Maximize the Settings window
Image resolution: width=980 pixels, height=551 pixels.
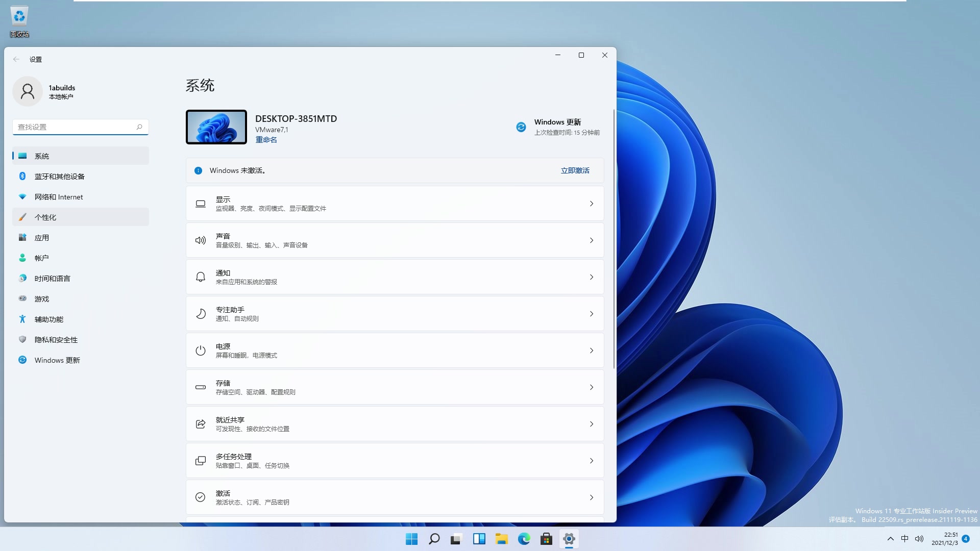(581, 55)
